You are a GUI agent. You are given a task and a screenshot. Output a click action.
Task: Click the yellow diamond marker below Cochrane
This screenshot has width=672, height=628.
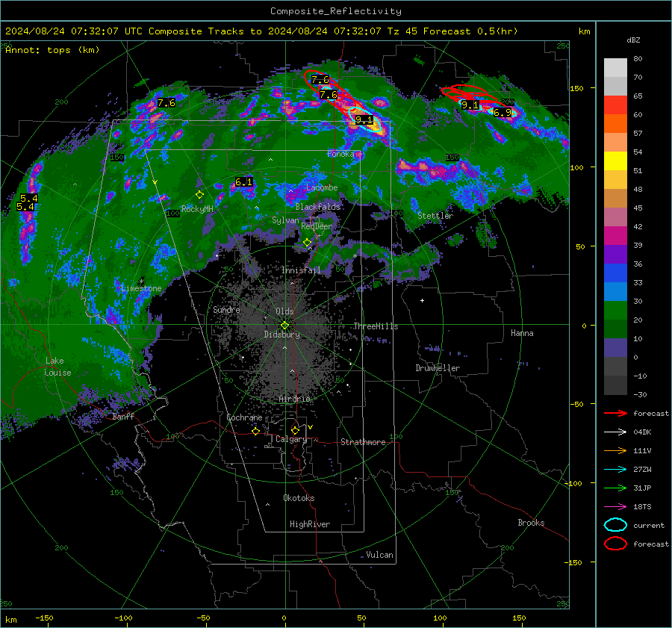click(x=255, y=431)
